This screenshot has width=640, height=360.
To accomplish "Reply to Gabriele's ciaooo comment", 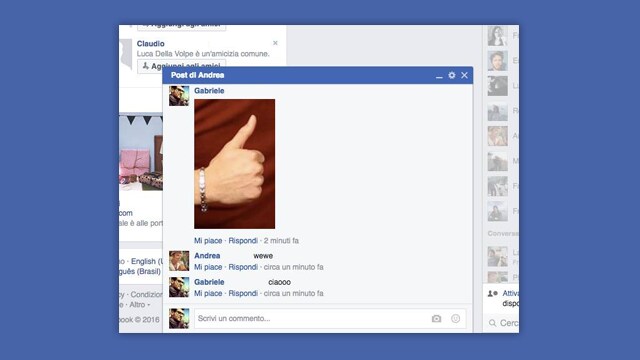I will (x=243, y=293).
